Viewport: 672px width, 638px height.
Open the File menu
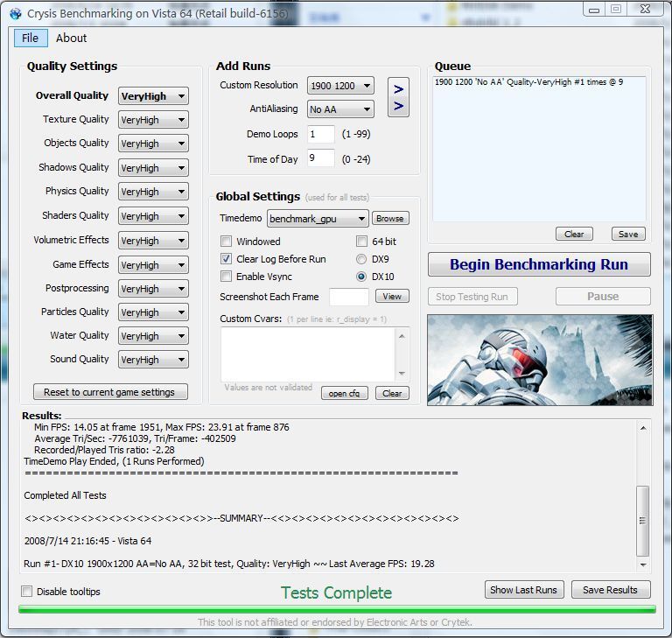[x=30, y=38]
